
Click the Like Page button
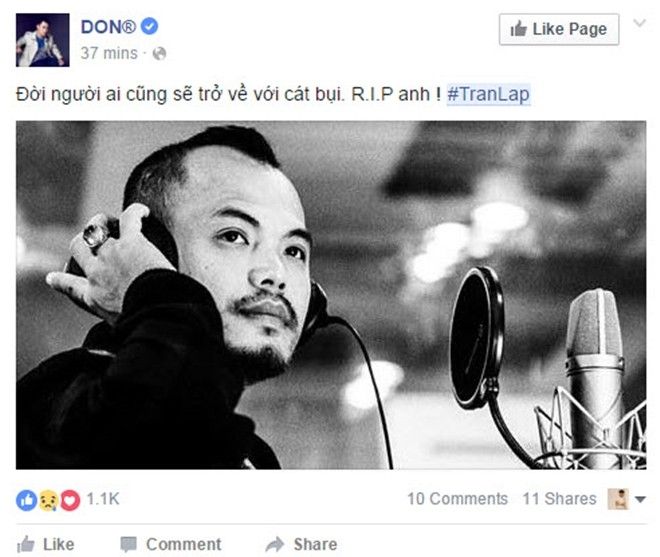[559, 29]
